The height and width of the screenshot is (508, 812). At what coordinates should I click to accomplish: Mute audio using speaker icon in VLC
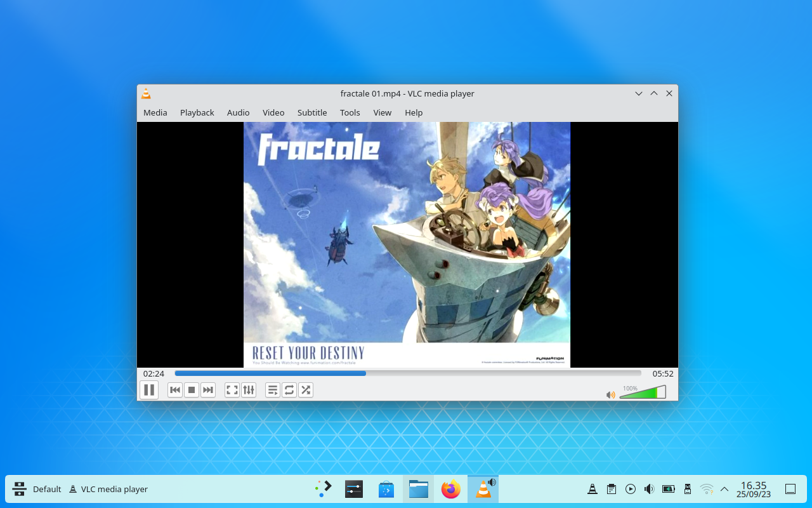[x=610, y=394]
